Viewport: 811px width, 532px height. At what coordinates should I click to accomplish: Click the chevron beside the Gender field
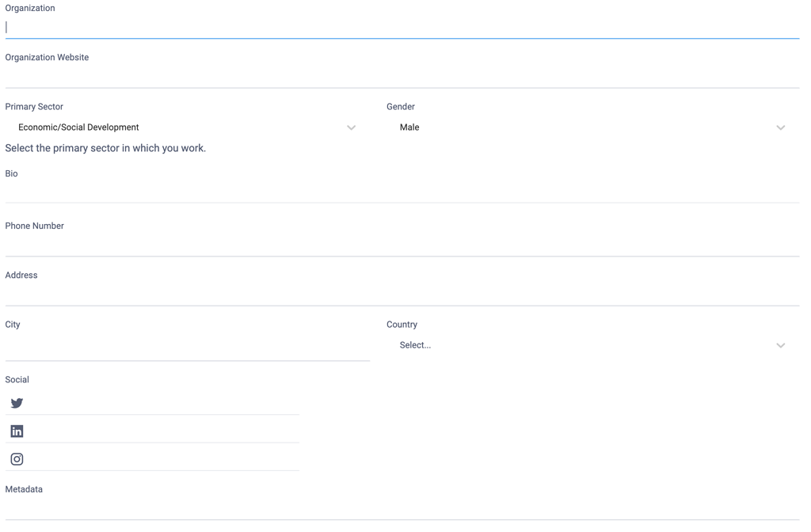[781, 127]
